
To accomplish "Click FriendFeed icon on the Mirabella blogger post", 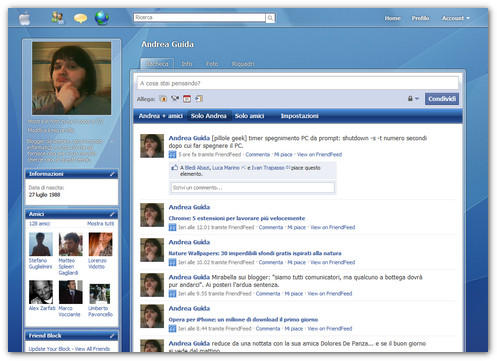I will [172, 294].
